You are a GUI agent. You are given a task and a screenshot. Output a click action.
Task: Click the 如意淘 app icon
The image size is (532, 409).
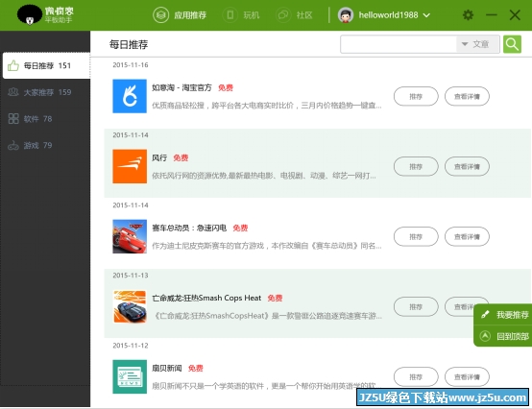pyautogui.click(x=130, y=96)
